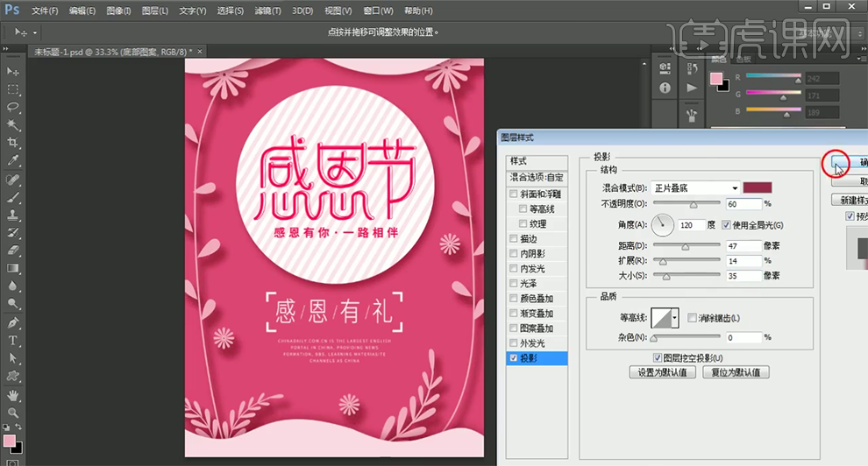Select the Move tool

point(13,71)
